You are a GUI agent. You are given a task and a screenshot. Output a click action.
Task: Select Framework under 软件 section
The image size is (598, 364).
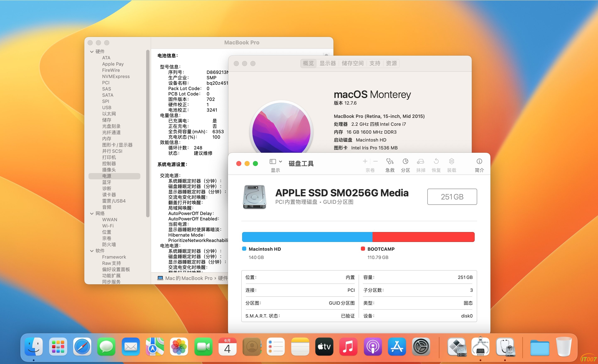114,257
